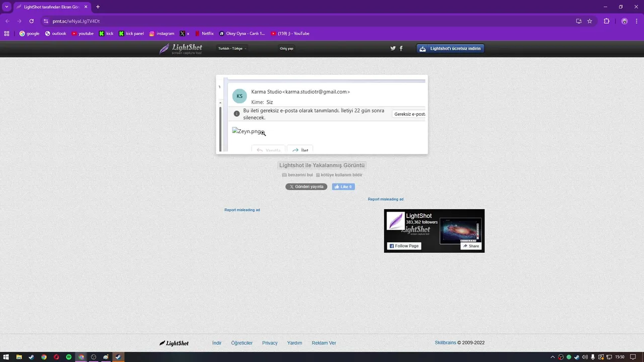
Task: Open OBS Studio from taskbar
Action: [x=94, y=357]
